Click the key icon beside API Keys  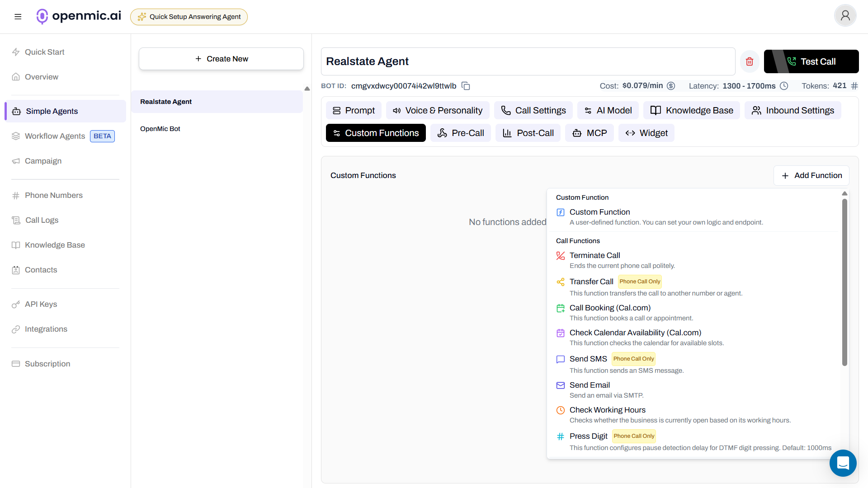pos(16,304)
